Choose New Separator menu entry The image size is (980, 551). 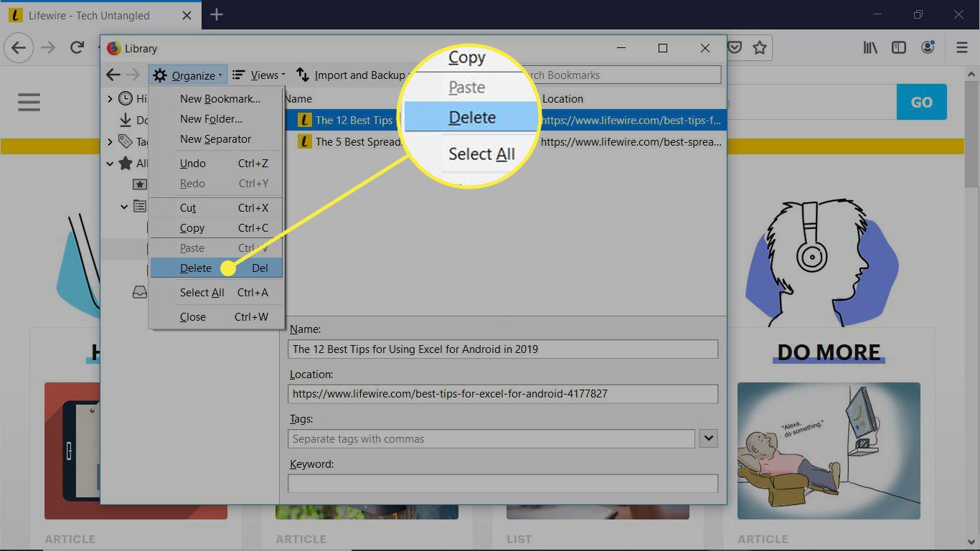click(x=217, y=139)
